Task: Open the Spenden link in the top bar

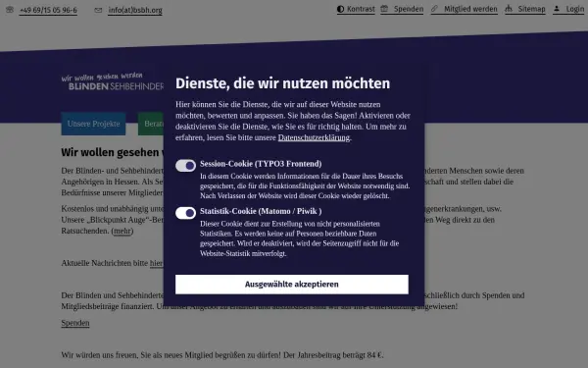Action: point(409,9)
